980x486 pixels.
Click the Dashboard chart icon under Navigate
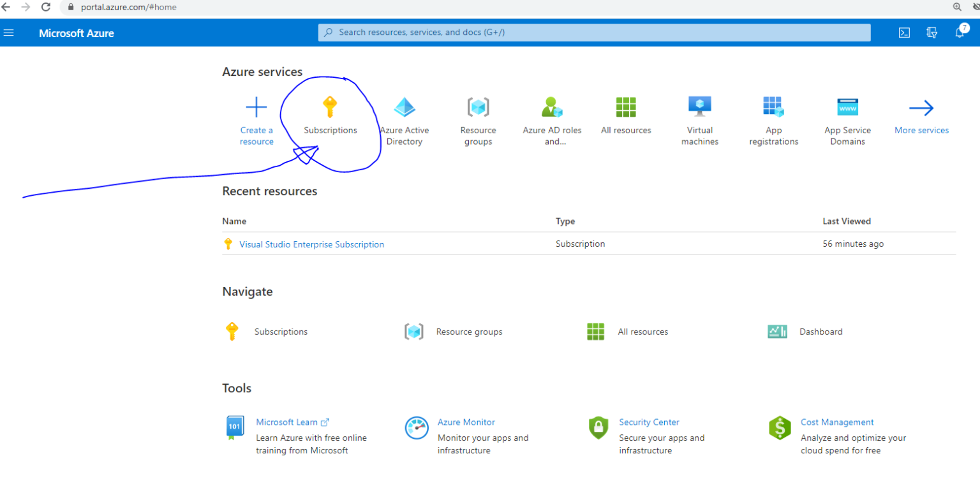(777, 332)
